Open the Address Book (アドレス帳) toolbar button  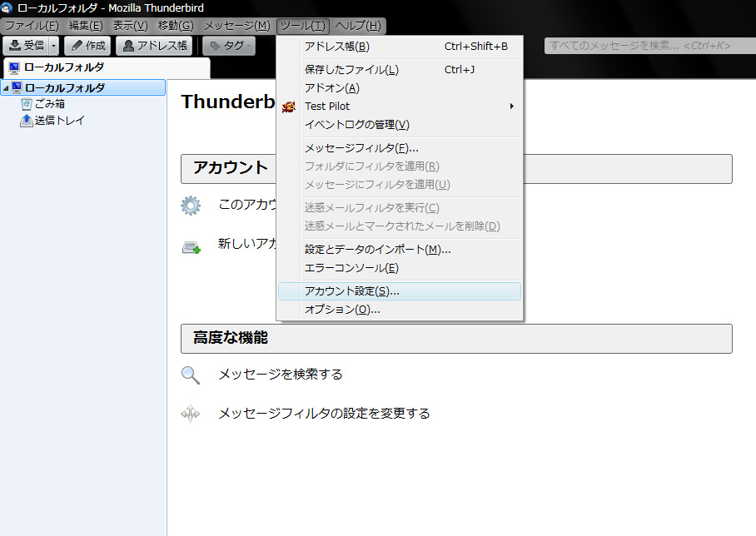pyautogui.click(x=154, y=46)
